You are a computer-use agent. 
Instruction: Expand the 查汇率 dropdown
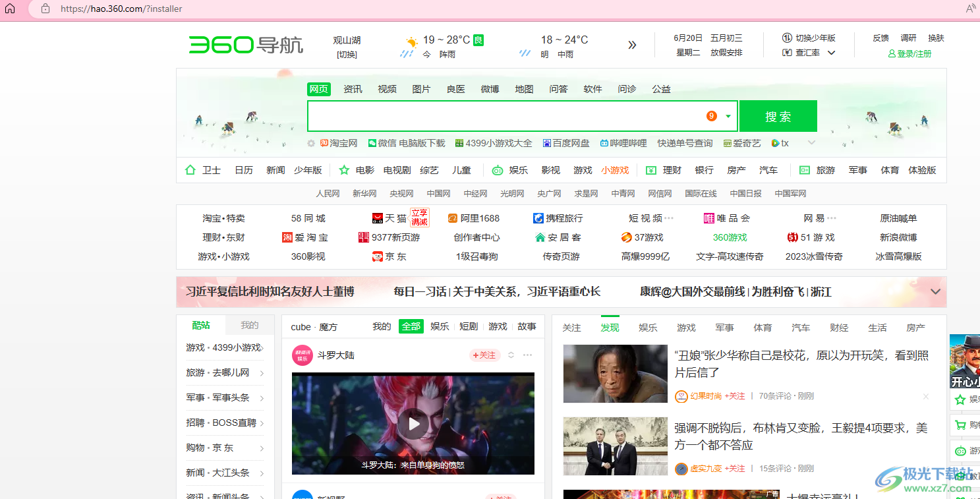831,53
